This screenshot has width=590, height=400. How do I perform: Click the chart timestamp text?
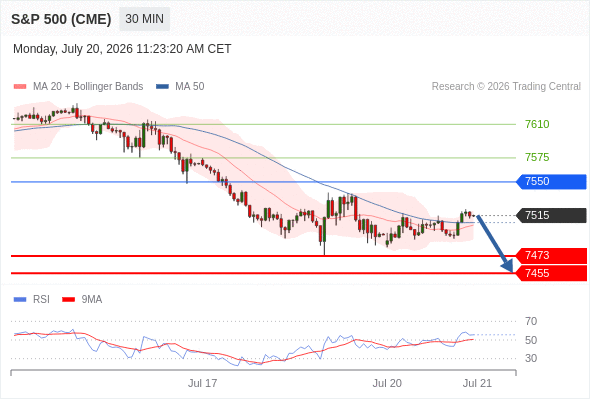point(122,49)
